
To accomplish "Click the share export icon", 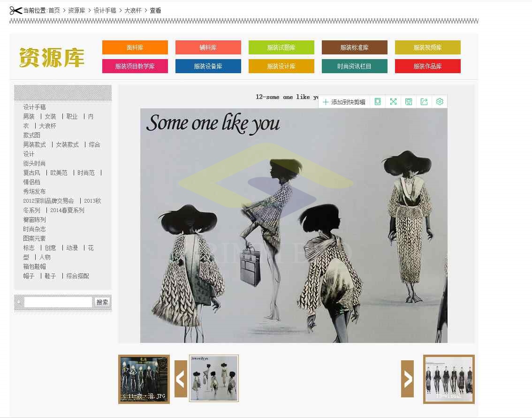I will pos(424,102).
